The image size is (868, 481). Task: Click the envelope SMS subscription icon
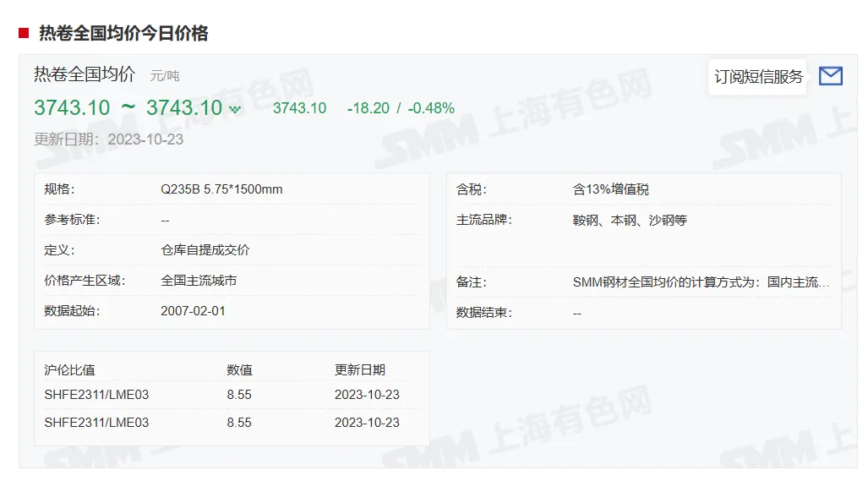point(830,76)
